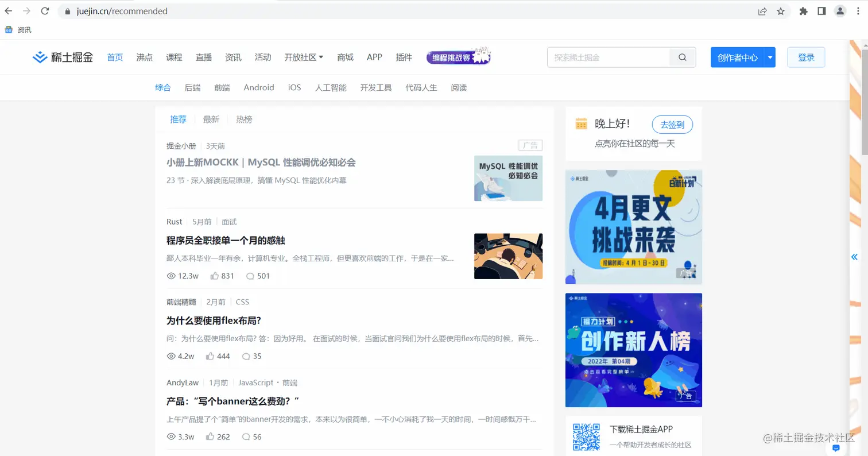Click the blue chat icon at bottom right
868x456 pixels.
(836, 447)
